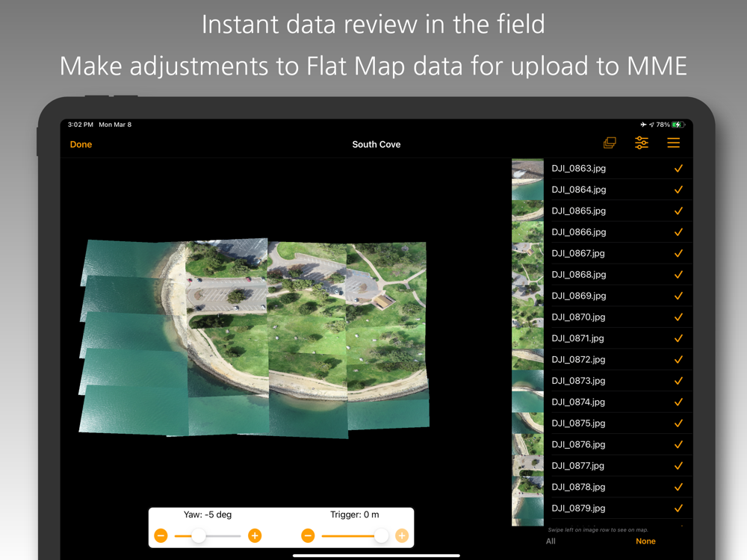The height and width of the screenshot is (560, 747).
Task: Open thumbnail beside DJI_0877.jpg
Action: coord(527,466)
